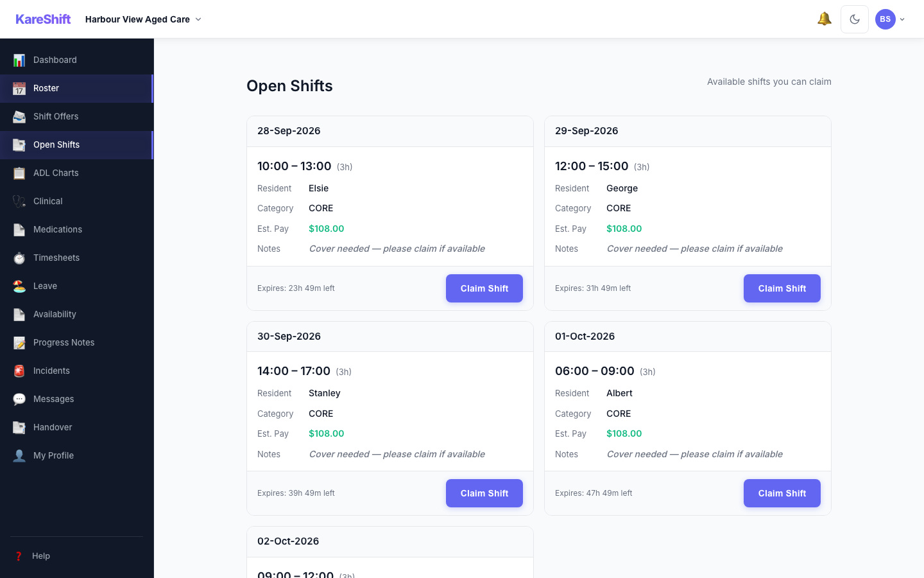Go to Shift Offers

coord(77,116)
